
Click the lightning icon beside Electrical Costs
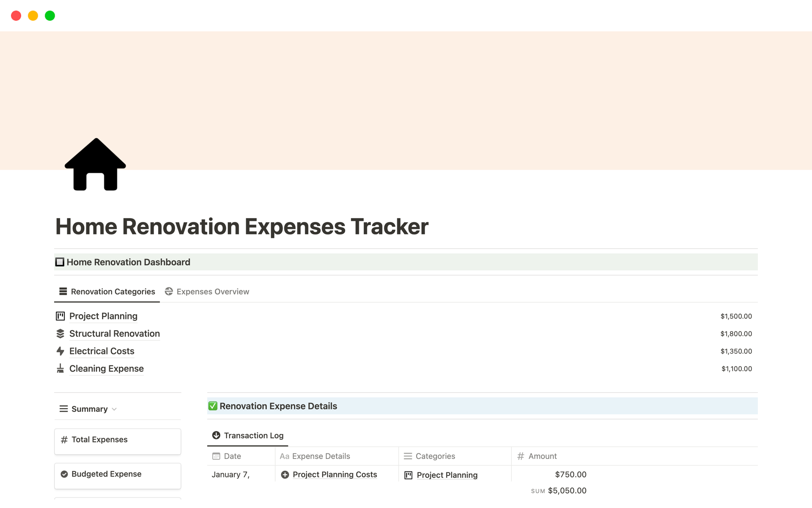tap(60, 351)
